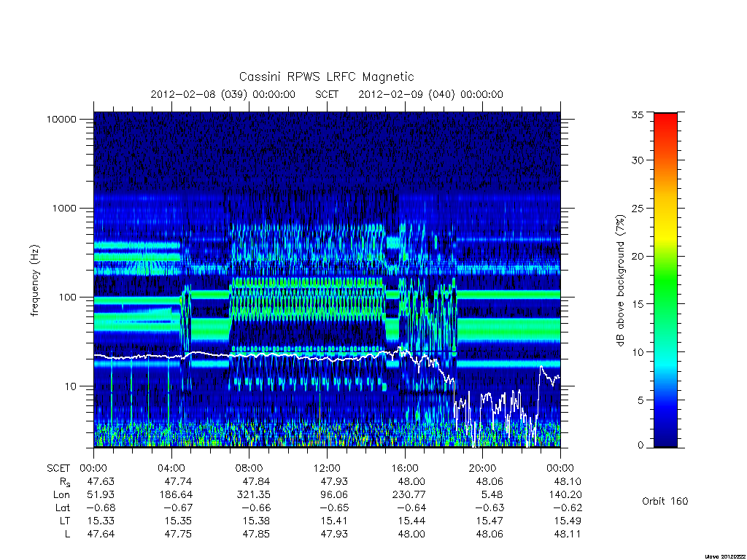The image size is (747, 560).
Task: Click the 08:00 SCET time label
Action: pos(249,468)
